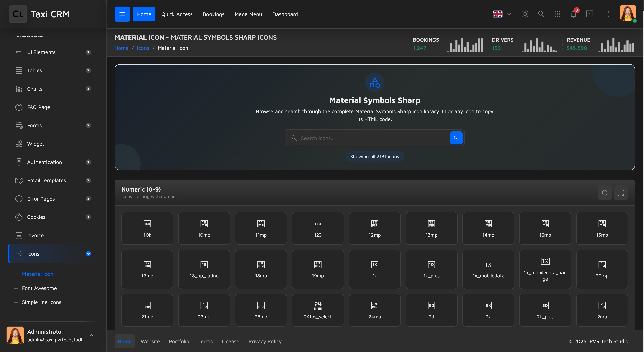The image size is (644, 352).
Task: Open Mega Menu
Action: coord(248,14)
